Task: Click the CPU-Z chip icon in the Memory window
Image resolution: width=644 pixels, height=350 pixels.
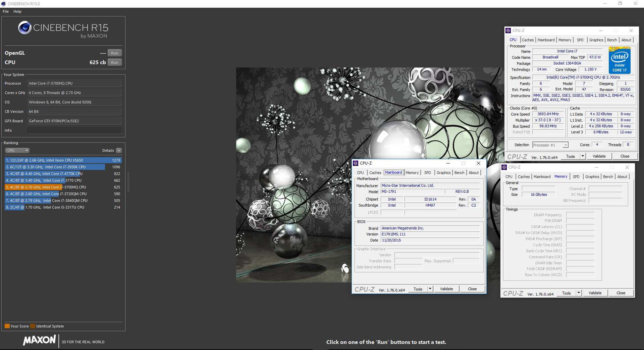Action: pyautogui.click(x=504, y=167)
